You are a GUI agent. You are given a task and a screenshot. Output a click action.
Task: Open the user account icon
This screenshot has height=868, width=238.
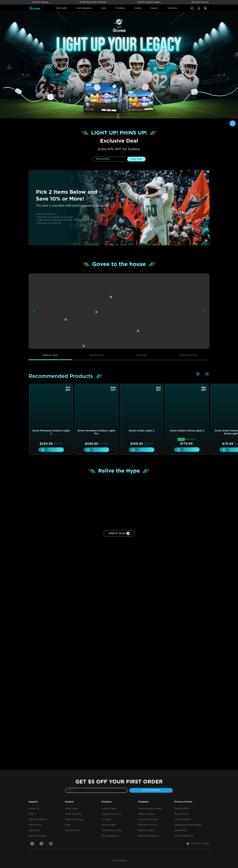pos(199,8)
